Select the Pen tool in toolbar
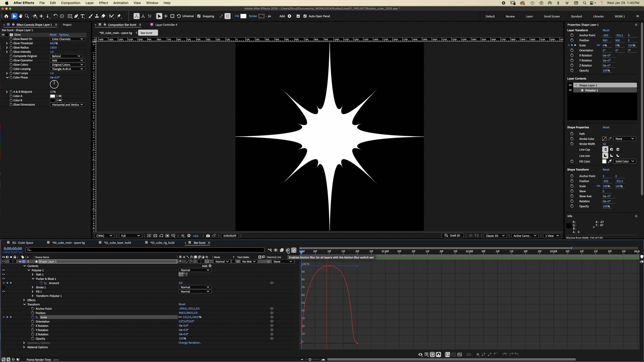644x362 pixels. point(76,16)
